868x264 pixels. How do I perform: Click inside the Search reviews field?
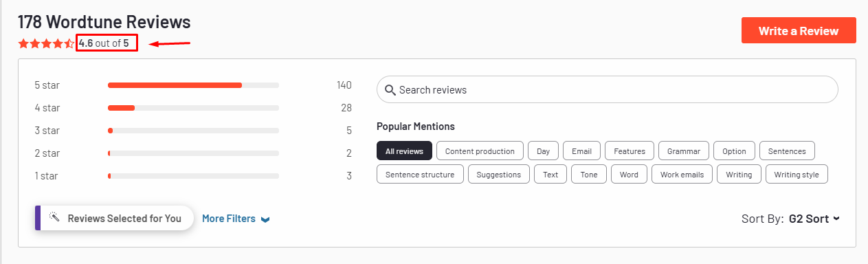point(608,90)
